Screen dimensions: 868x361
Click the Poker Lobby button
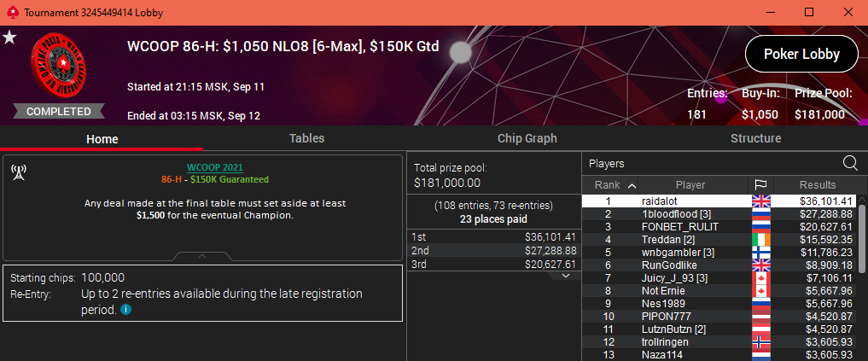(801, 55)
